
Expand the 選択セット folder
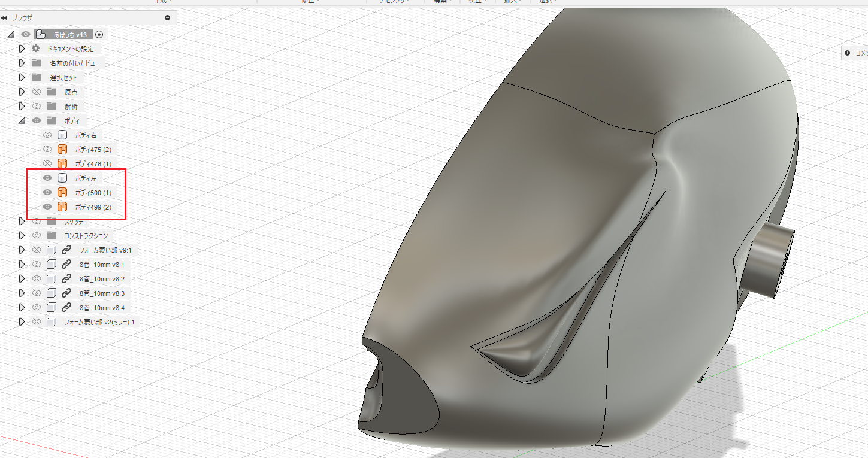pyautogui.click(x=22, y=77)
